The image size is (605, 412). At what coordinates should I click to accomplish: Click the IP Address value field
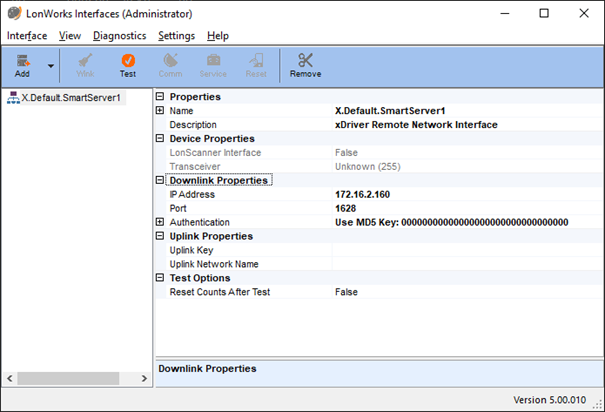(465, 194)
